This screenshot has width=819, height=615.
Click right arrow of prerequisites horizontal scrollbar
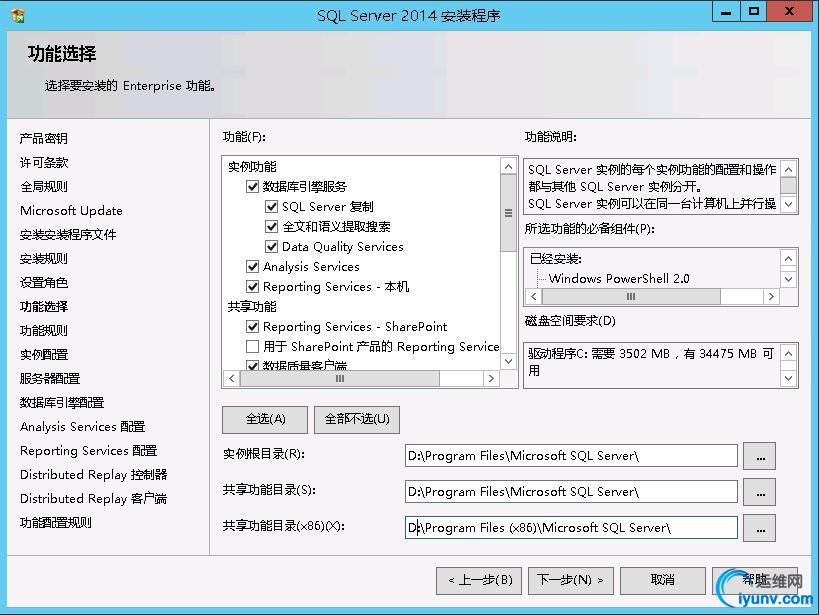tap(771, 297)
